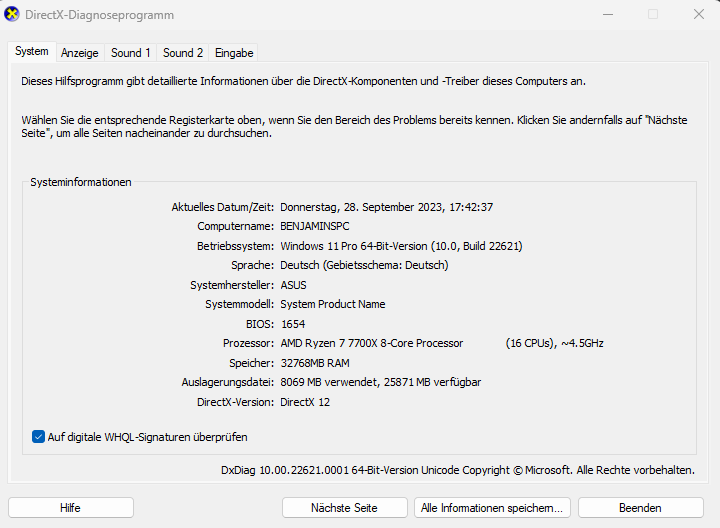Viewport: 720px width, 528px height.
Task: Close the DirectX-Diagnoseprogramm window
Action: click(x=698, y=15)
